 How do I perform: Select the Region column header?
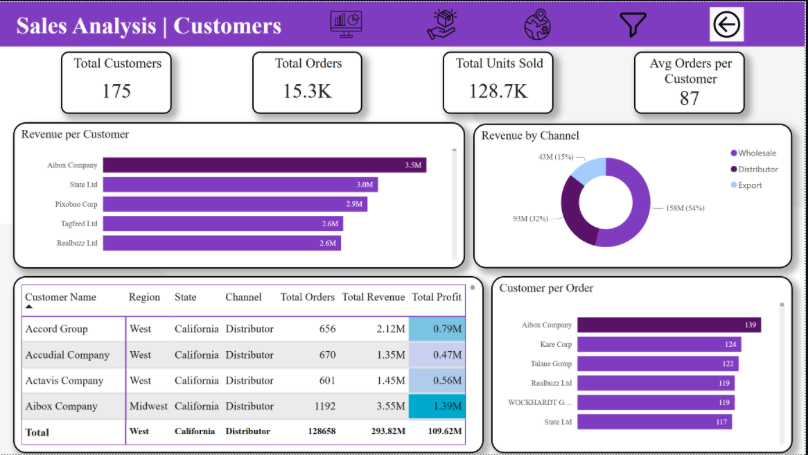pyautogui.click(x=144, y=297)
